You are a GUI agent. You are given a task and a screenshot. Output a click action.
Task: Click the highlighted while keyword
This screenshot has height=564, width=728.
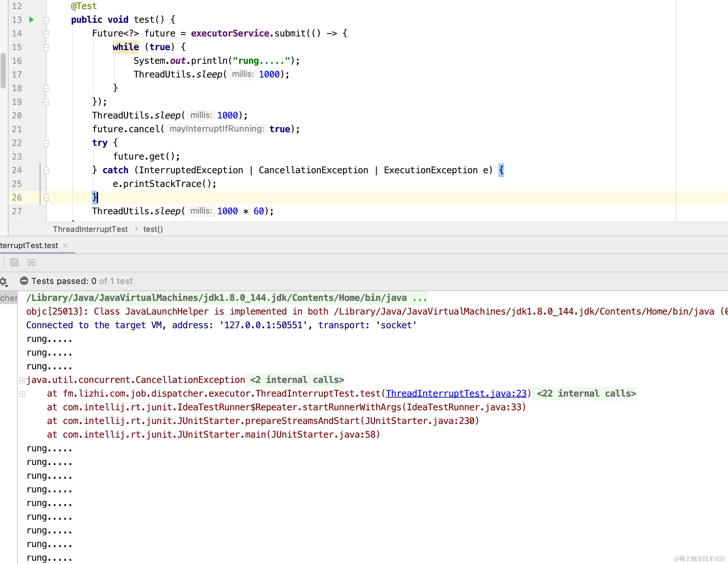click(126, 47)
